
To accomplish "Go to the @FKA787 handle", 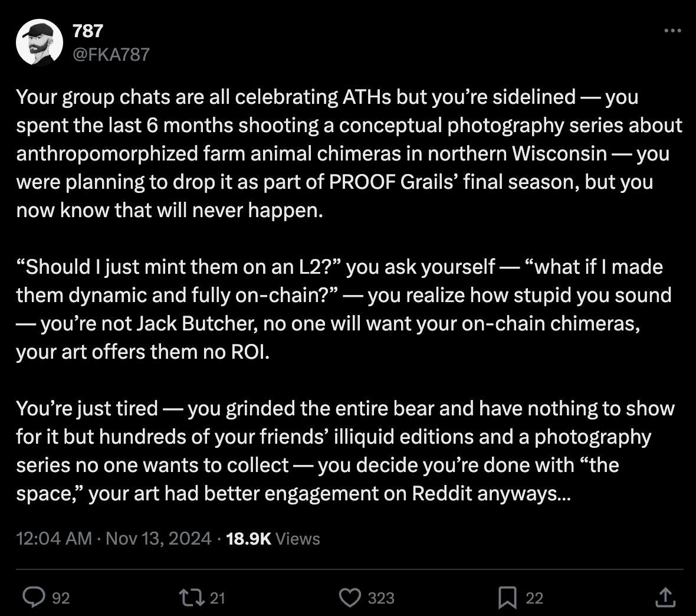I will [x=111, y=55].
